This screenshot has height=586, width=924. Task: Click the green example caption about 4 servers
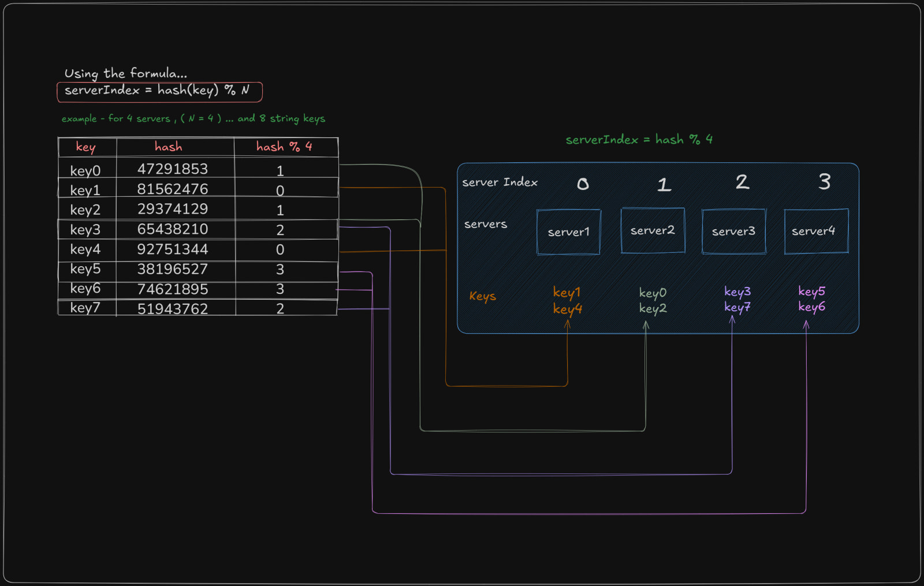tap(193, 118)
